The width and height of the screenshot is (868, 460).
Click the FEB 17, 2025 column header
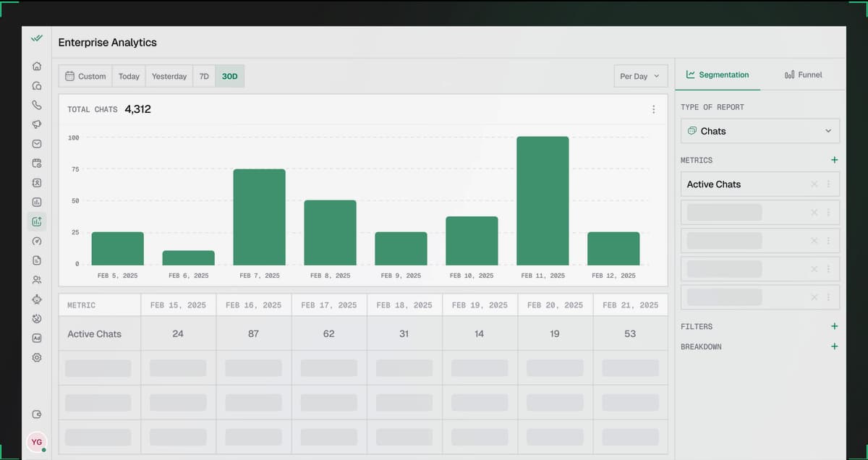pos(328,305)
